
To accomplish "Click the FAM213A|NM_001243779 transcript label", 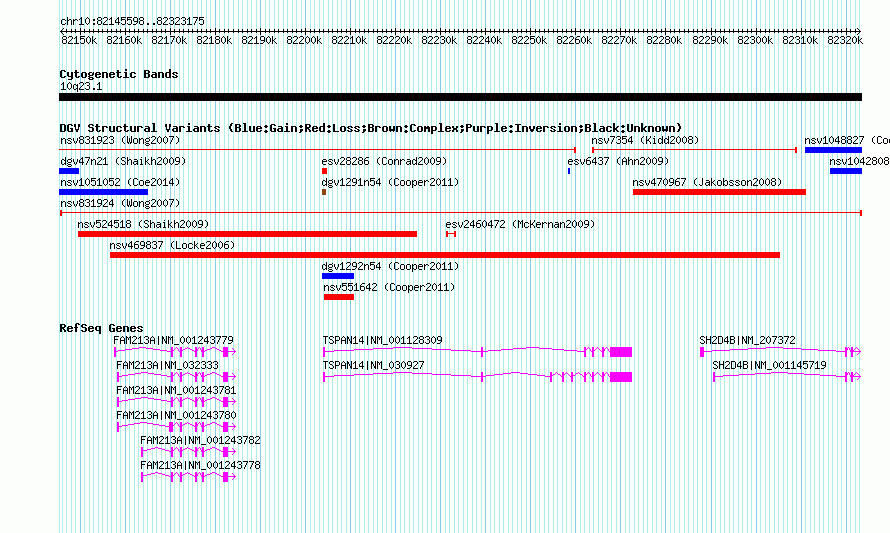I will point(173,340).
